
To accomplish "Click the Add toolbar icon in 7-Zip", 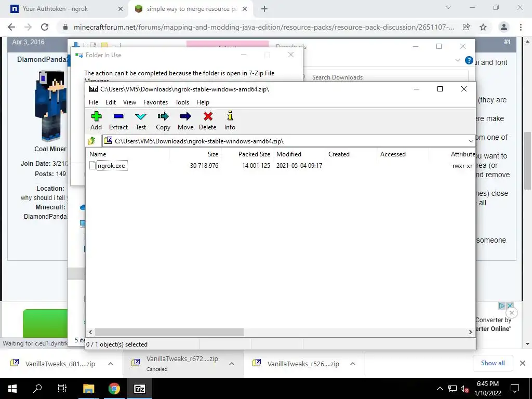I will (96, 121).
